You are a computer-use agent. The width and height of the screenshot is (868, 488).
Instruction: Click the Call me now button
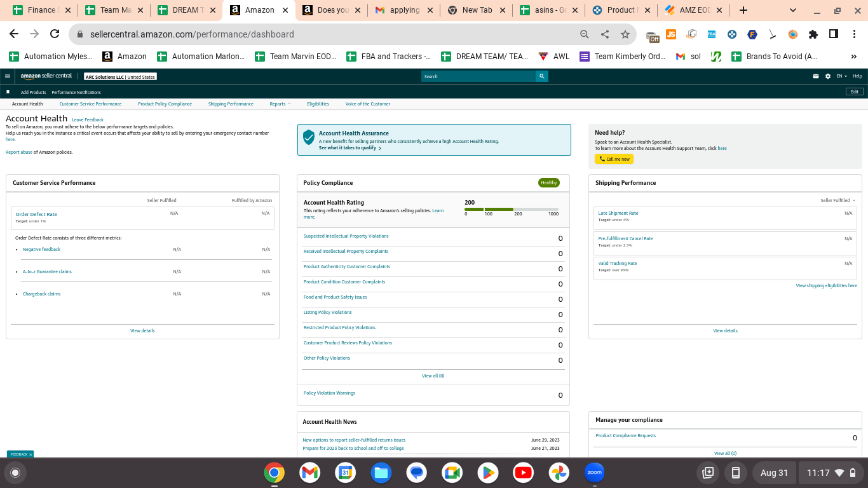[614, 159]
